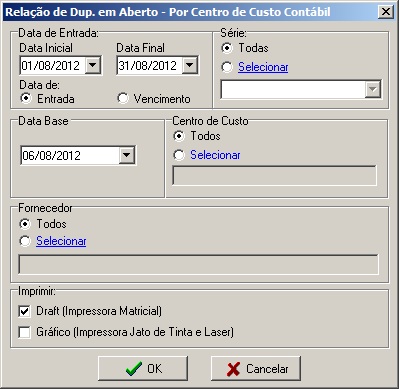This screenshot has height=389, width=399.
Task: Click the Centro de Custo text field
Action: point(275,175)
